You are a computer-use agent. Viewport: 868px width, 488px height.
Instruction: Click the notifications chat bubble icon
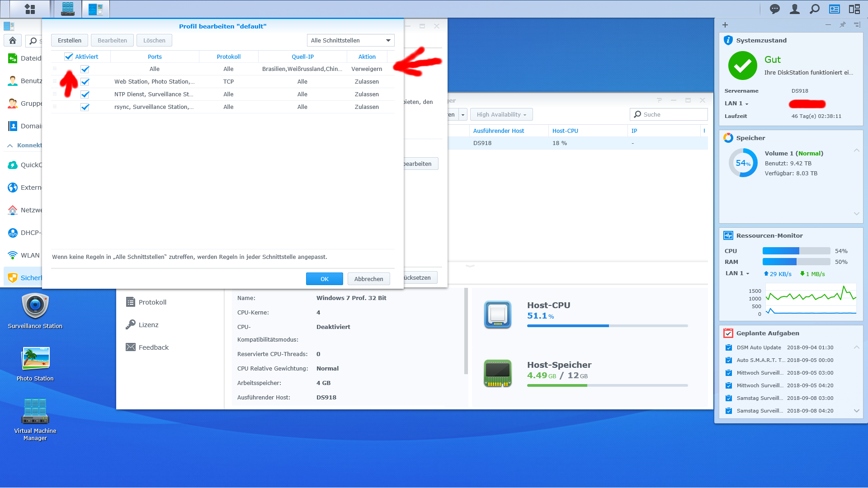[774, 9]
